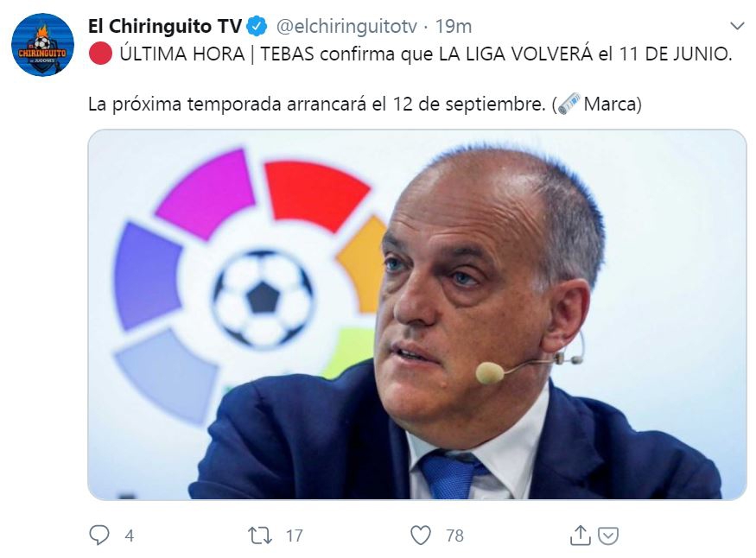This screenshot has width=756, height=558.
Task: Open the @elchiringuitotv handle link
Action: coord(346,27)
